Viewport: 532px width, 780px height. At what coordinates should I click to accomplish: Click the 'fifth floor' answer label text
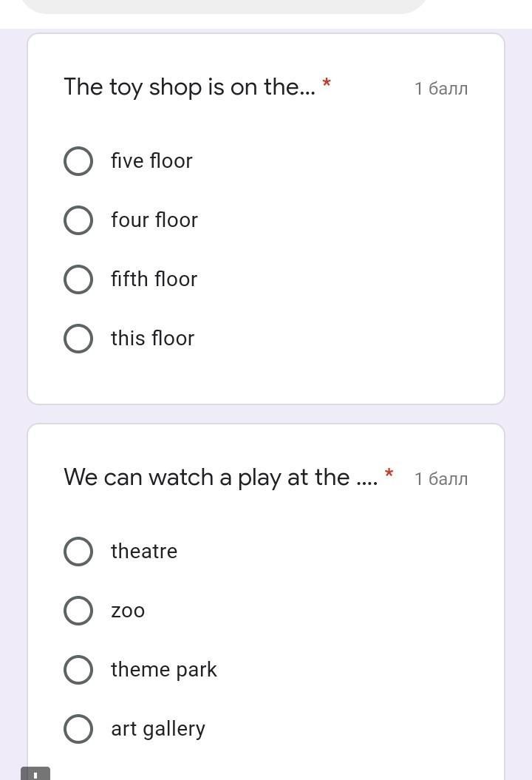pyautogui.click(x=154, y=279)
